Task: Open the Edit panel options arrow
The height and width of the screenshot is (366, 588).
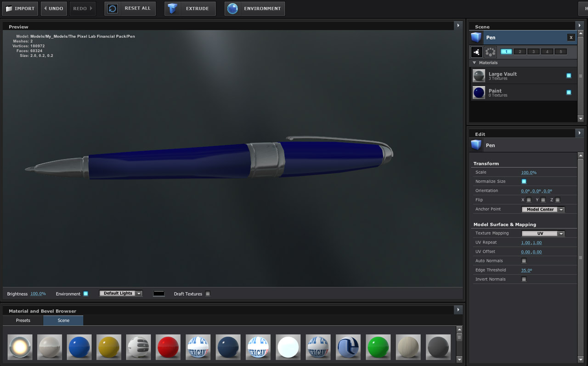Action: (579, 133)
